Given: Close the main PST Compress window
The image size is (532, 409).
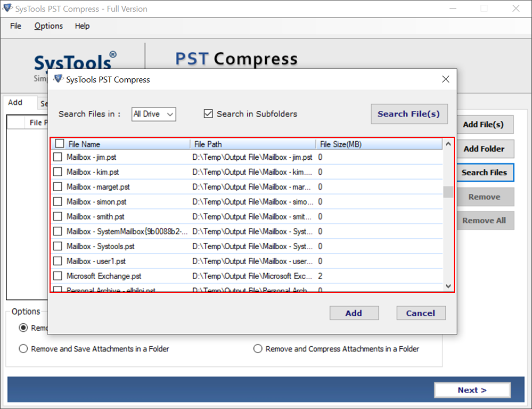Looking at the screenshot, I should 516,9.
